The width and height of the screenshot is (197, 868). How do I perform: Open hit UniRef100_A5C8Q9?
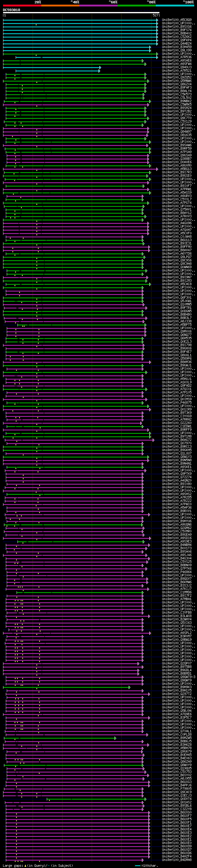(x=177, y=20)
